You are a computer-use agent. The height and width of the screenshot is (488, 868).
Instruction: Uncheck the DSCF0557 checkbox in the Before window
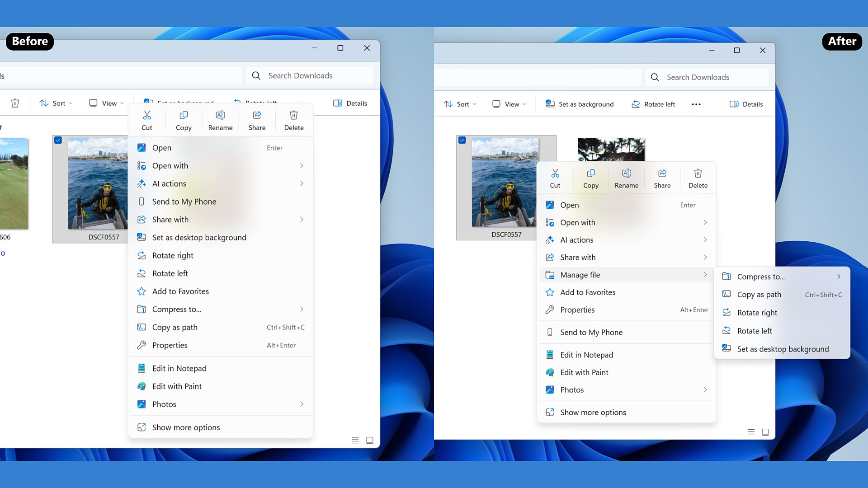[58, 140]
